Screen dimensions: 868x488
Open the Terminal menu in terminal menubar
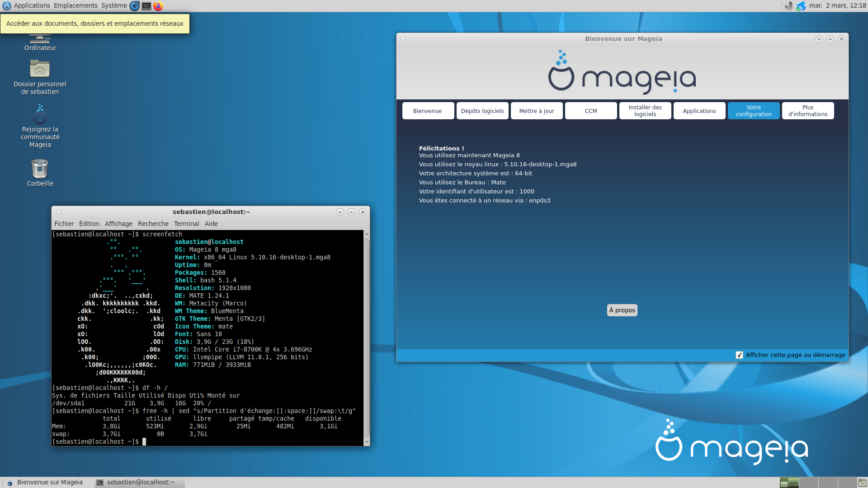tap(186, 224)
